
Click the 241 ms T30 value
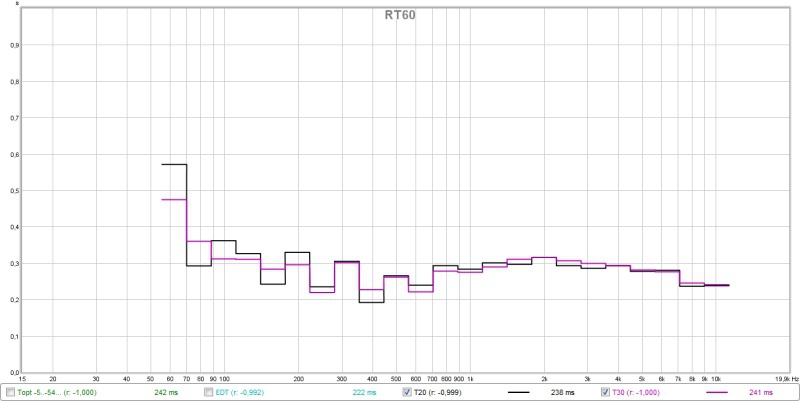[x=760, y=393]
